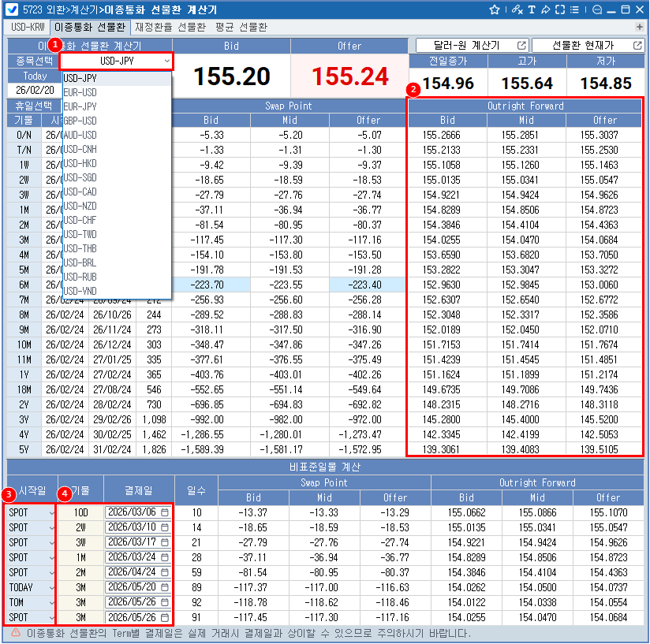
Task: Open the list menu icon in title bar
Action: point(573,10)
